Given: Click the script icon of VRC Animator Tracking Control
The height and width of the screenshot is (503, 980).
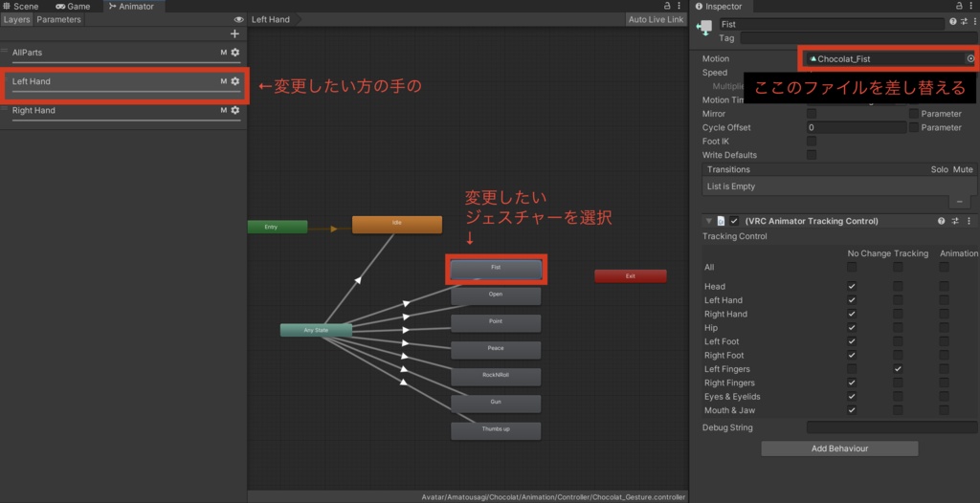Looking at the screenshot, I should pyautogui.click(x=721, y=221).
